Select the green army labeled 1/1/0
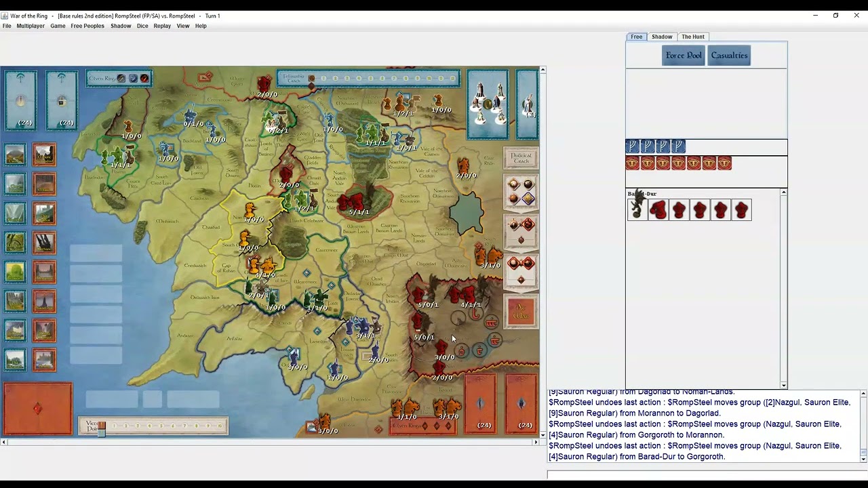Viewport: 868px width, 488px height. (316, 300)
